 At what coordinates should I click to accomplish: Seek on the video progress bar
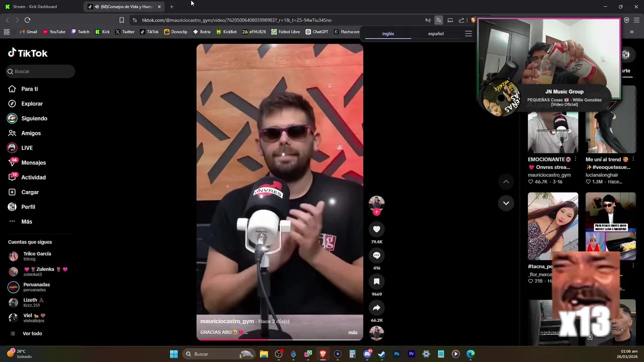click(x=280, y=339)
